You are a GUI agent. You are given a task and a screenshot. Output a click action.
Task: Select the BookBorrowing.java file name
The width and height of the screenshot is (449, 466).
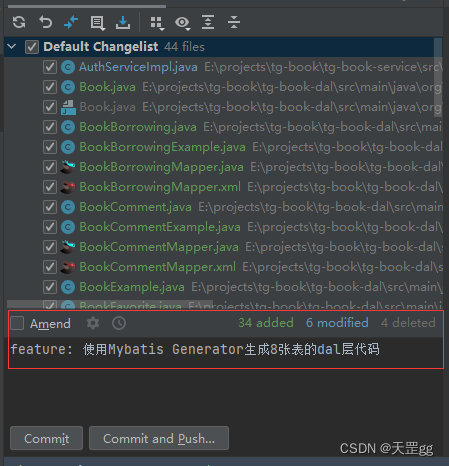[x=138, y=127]
